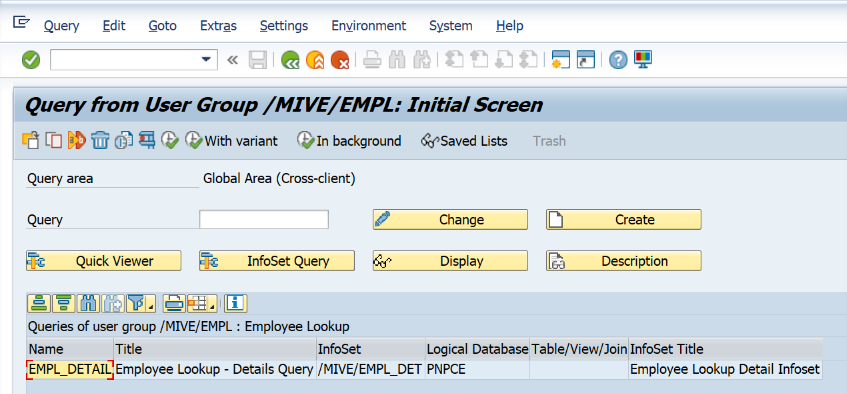Click the Change button

pyautogui.click(x=451, y=219)
